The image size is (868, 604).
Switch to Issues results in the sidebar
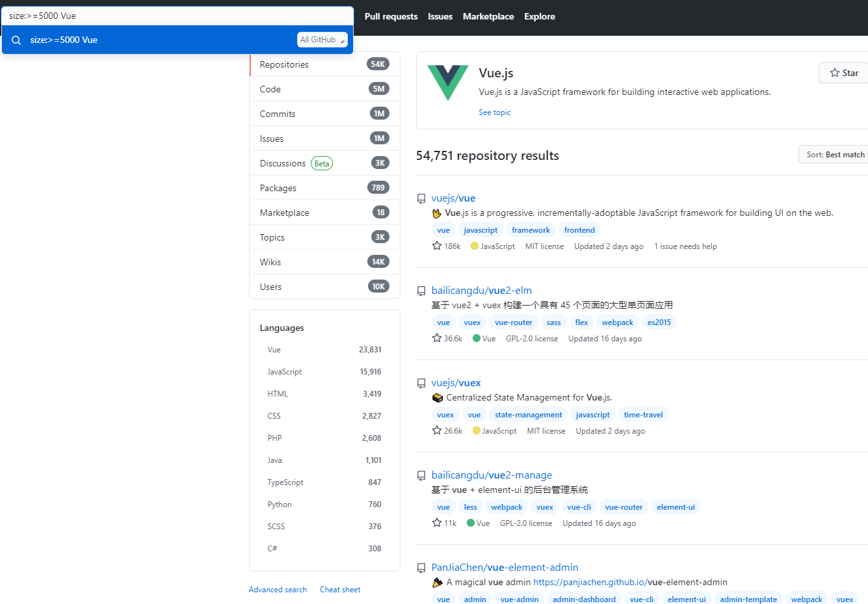click(x=324, y=138)
